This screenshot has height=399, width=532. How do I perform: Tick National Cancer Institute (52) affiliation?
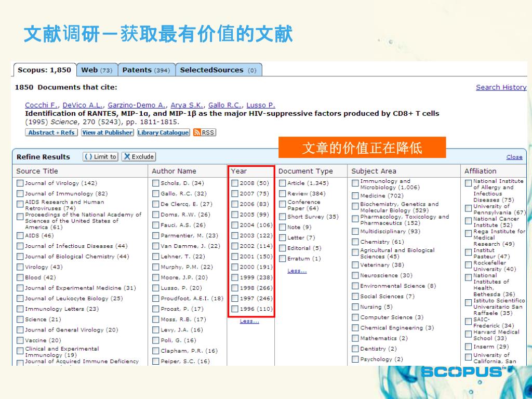coord(469,221)
